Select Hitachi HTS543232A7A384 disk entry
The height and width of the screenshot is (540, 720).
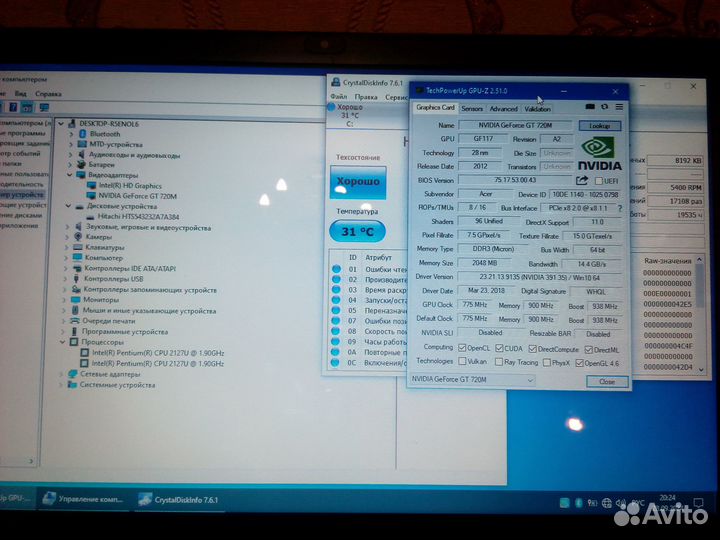pyautogui.click(x=138, y=216)
